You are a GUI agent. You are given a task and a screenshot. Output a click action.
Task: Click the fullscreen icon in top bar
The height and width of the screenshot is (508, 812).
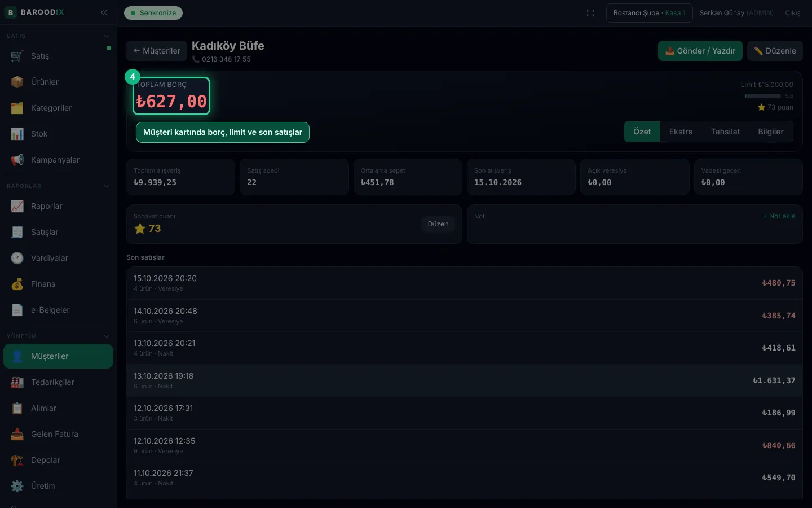tap(590, 13)
